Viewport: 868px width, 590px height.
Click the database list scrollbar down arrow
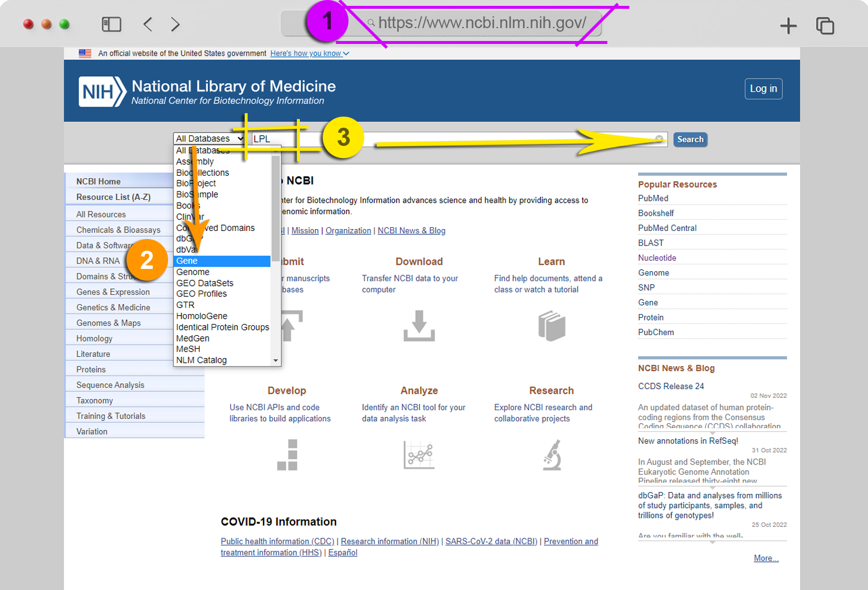[276, 360]
